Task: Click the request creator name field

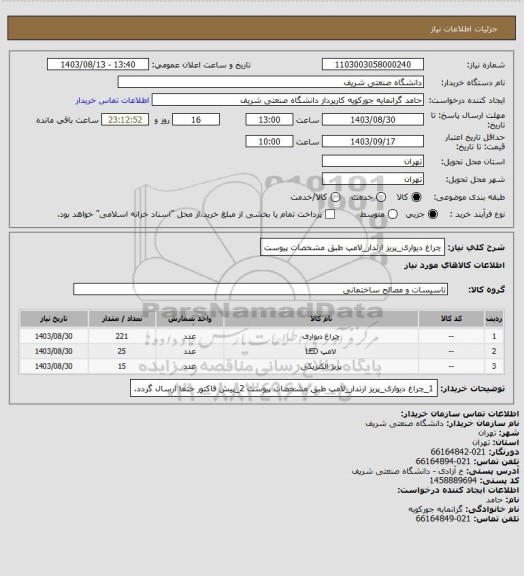Action: click(288, 100)
